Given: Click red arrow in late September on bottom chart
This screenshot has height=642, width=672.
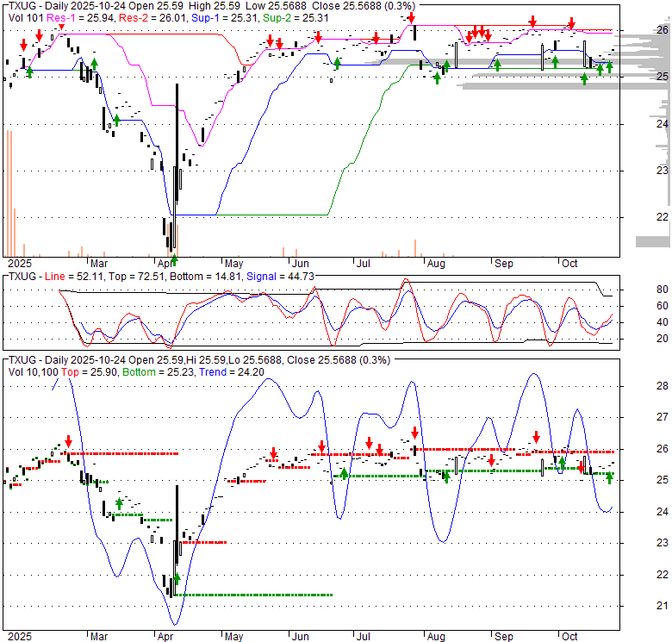Looking at the screenshot, I should [536, 437].
